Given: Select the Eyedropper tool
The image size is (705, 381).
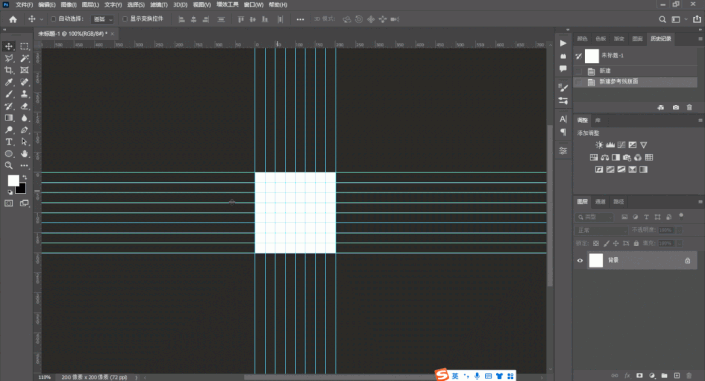Looking at the screenshot, I should click(x=9, y=82).
